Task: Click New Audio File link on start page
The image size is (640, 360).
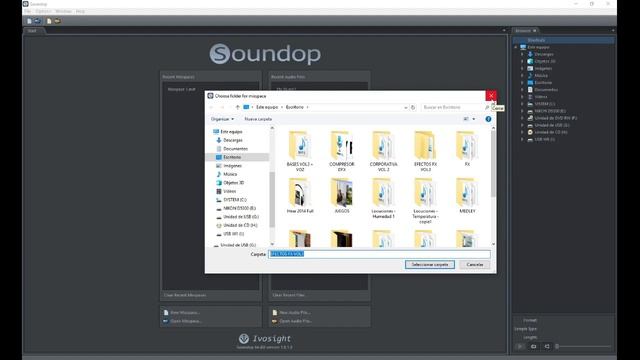Action: click(295, 313)
